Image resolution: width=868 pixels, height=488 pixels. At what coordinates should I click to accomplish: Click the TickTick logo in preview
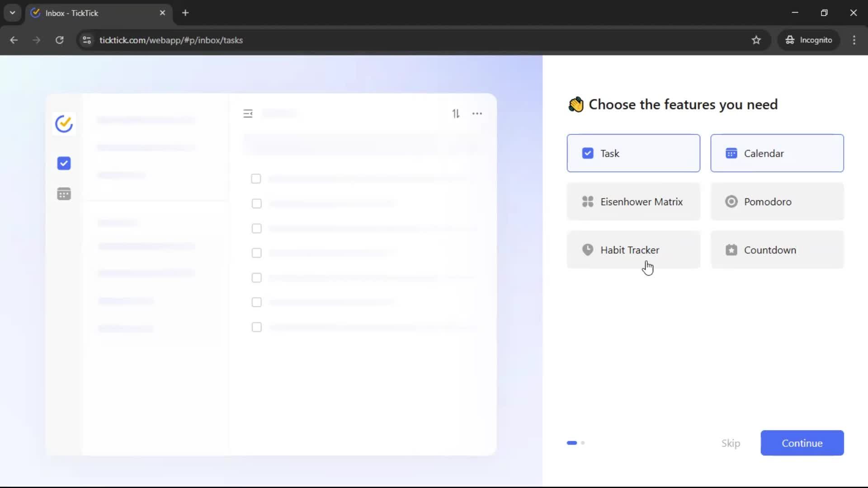pyautogui.click(x=64, y=124)
